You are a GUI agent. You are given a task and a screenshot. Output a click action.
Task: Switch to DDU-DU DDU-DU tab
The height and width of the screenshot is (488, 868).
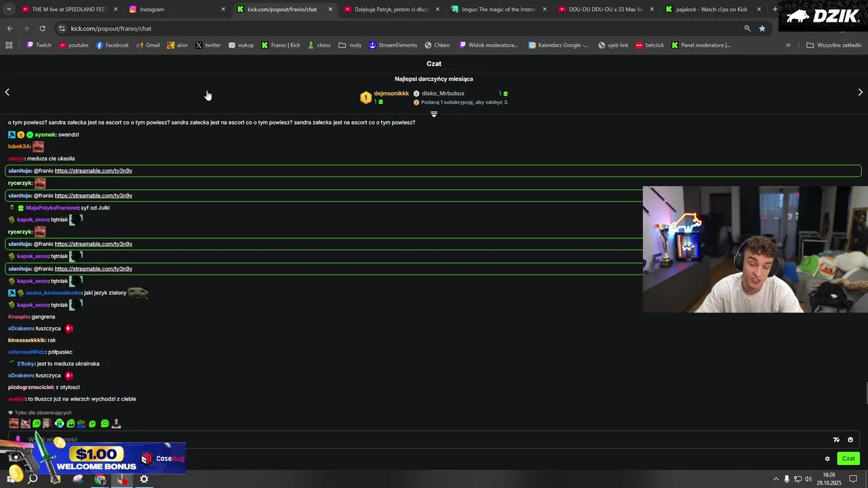tap(606, 9)
